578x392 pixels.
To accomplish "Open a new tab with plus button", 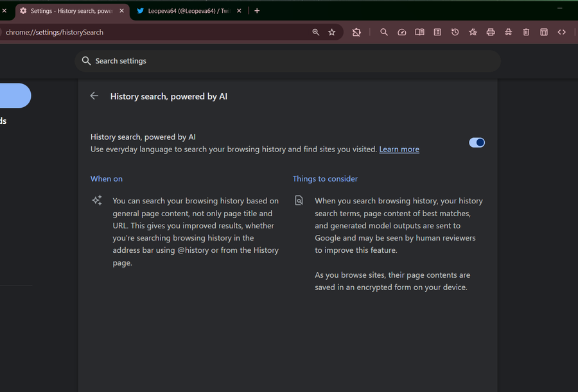I will (x=257, y=11).
